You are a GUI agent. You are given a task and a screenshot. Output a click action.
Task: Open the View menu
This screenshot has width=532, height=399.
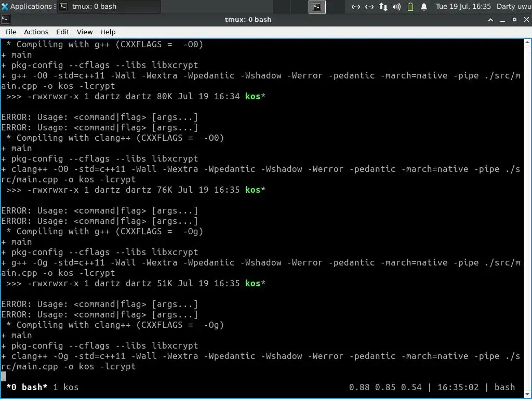[x=85, y=32]
